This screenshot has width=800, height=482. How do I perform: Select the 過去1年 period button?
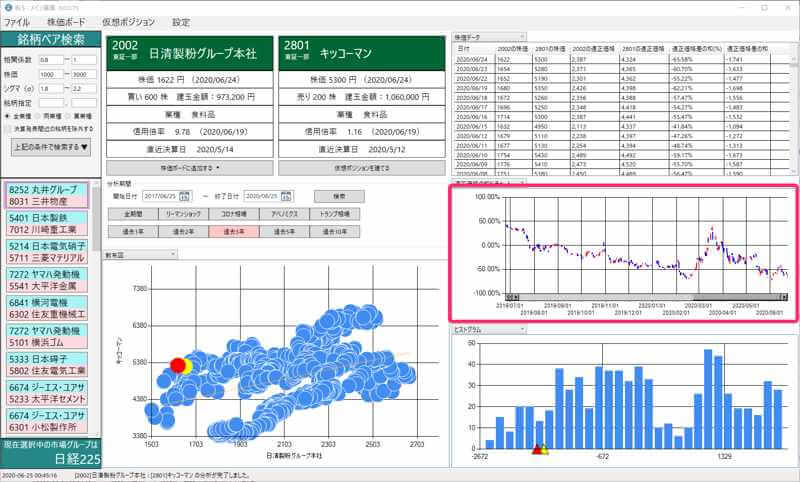click(133, 232)
